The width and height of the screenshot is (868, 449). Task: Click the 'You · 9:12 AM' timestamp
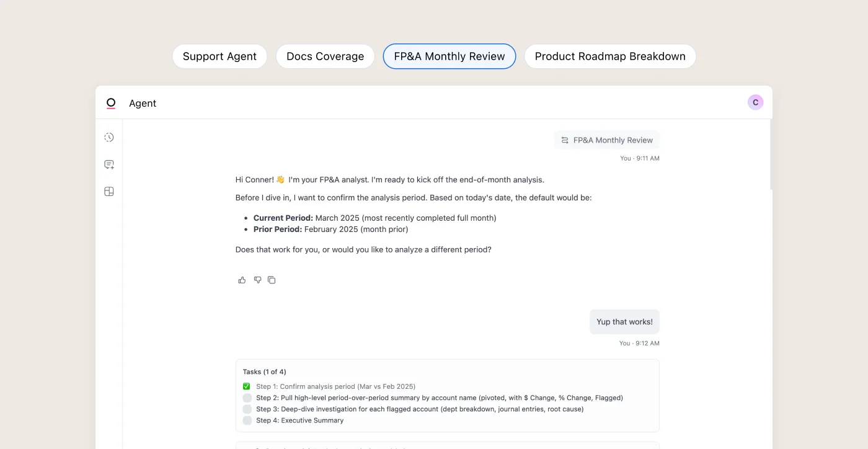click(640, 343)
